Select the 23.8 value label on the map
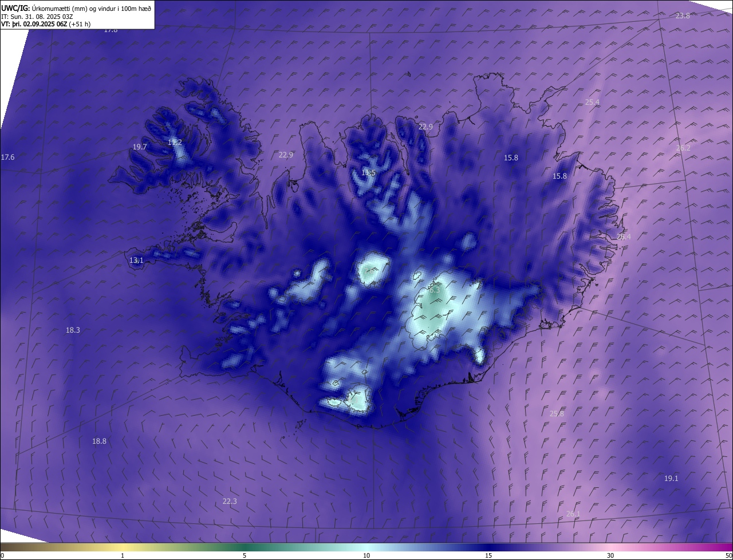This screenshot has width=733, height=560. pyautogui.click(x=683, y=16)
